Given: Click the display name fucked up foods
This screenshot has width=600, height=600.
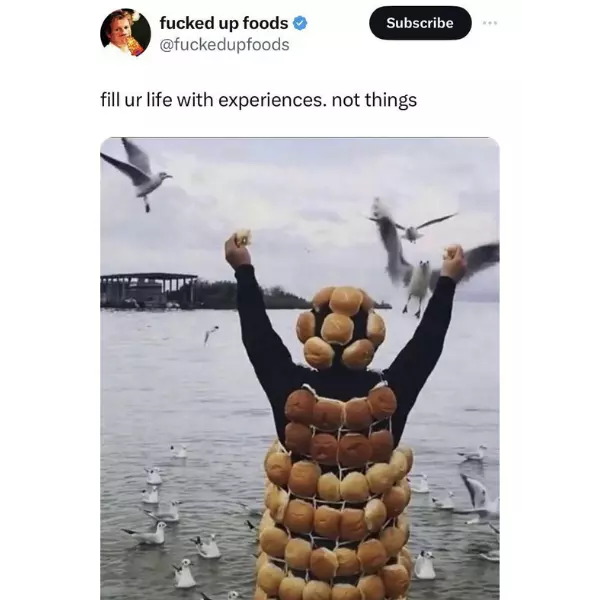Looking at the screenshot, I should click(223, 23).
